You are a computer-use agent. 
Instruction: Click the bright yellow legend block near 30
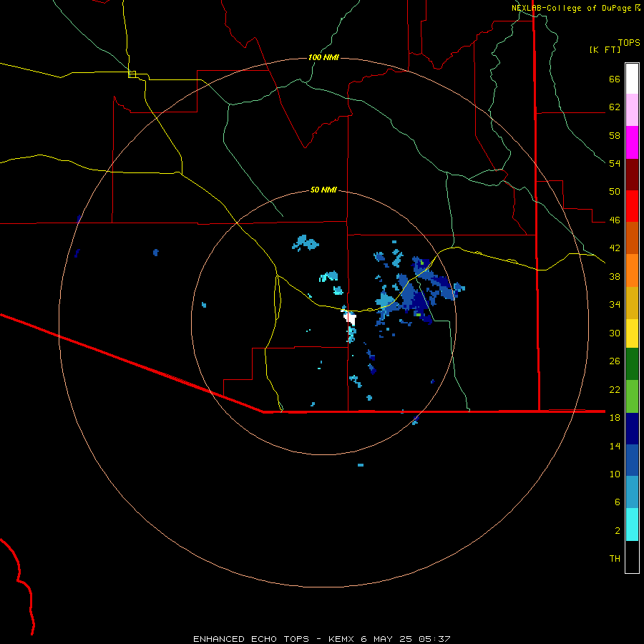(632, 333)
